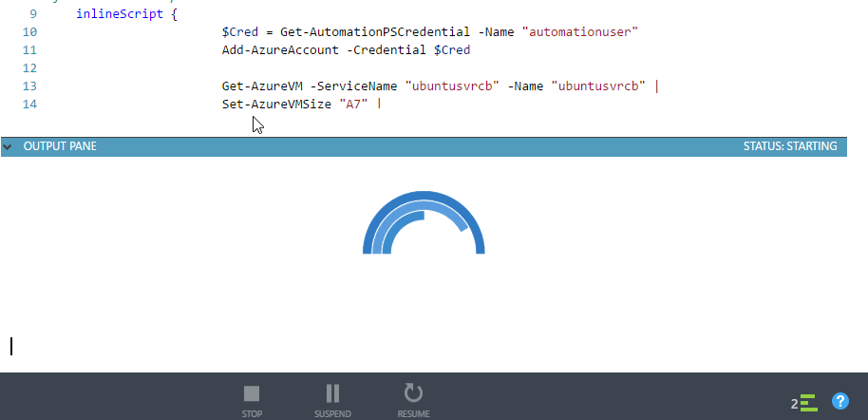The width and height of the screenshot is (868, 420).
Task: Open the help question mark icon
Action: point(840,401)
